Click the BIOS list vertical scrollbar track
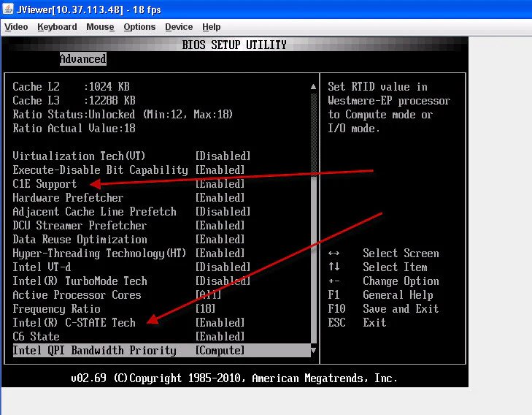This screenshot has height=415, width=532. click(x=314, y=219)
